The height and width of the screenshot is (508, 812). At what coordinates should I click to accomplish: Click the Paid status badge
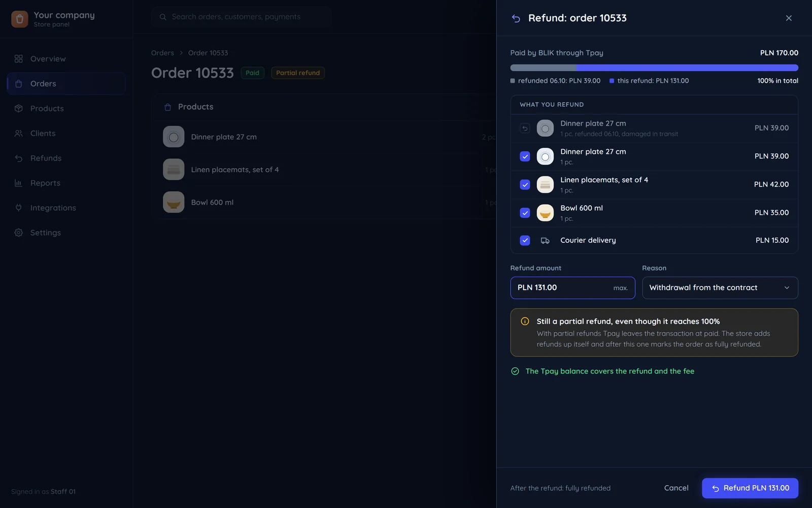tap(252, 73)
